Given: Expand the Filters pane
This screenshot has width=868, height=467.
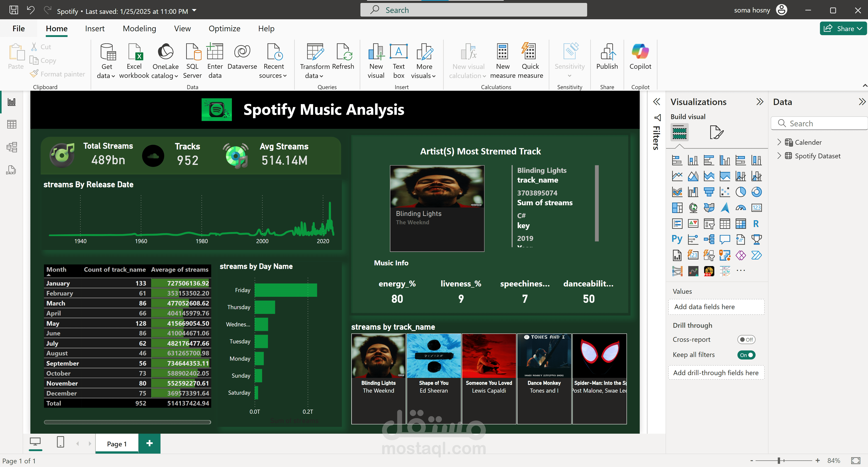Looking at the screenshot, I should tap(656, 102).
